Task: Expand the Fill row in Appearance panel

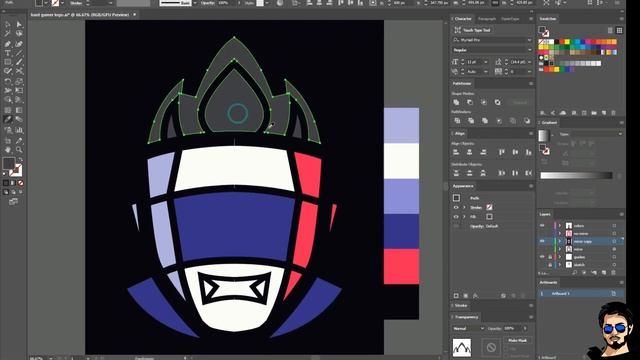Action: coord(464,217)
